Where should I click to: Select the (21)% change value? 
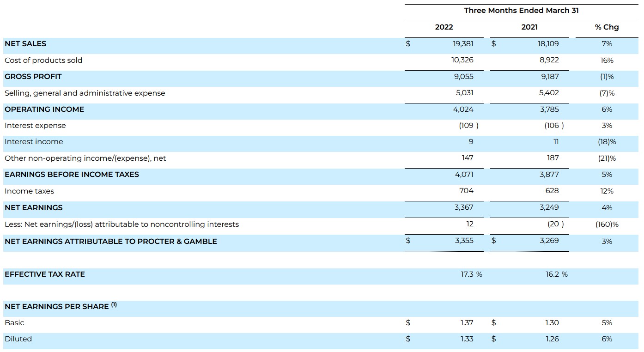607,158
